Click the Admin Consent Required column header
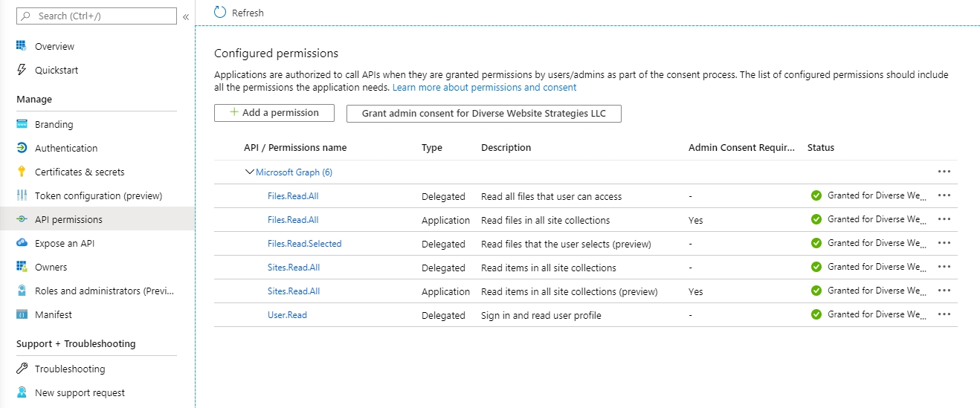The height and width of the screenshot is (408, 980). pyautogui.click(x=742, y=147)
